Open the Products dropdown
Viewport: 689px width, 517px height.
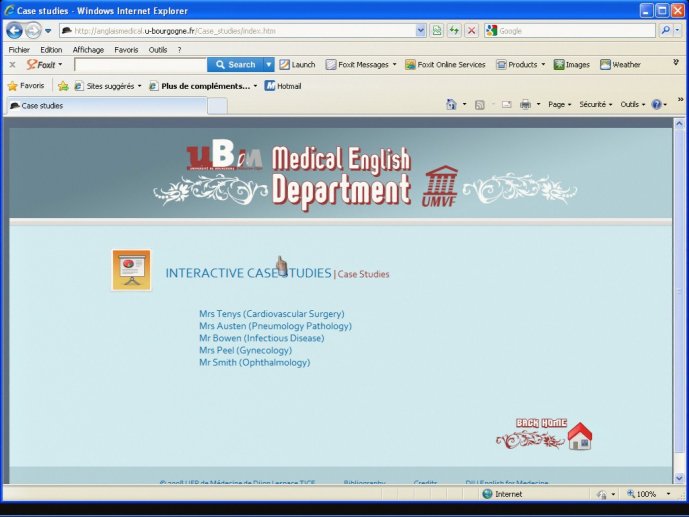tap(521, 65)
